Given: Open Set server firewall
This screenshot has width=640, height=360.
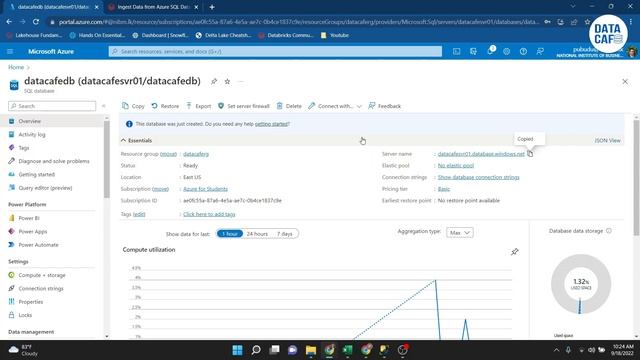Looking at the screenshot, I should coord(244,106).
